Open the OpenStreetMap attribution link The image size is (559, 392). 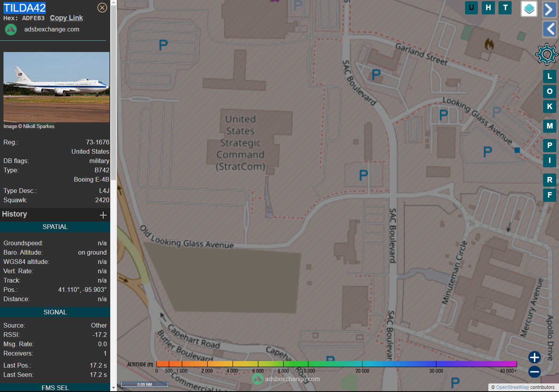point(512,387)
